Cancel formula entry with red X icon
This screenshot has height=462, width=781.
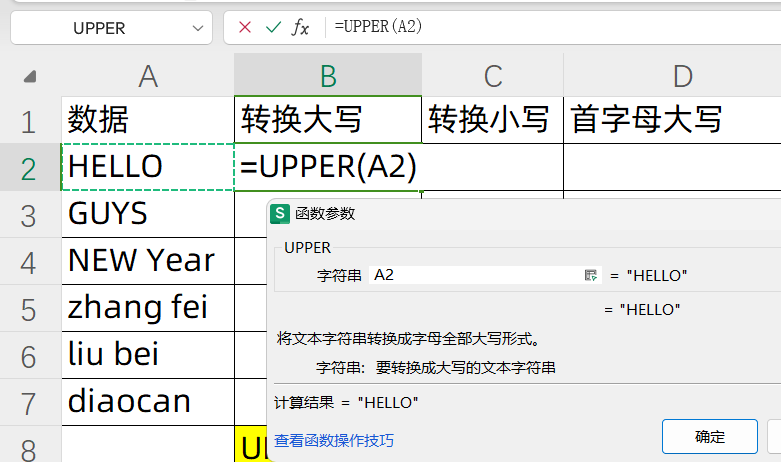(245, 27)
